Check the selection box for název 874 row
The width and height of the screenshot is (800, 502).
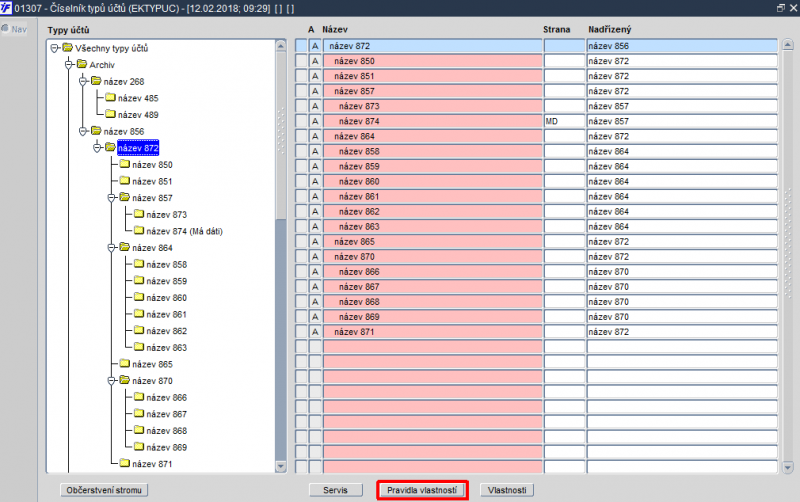[x=301, y=121]
